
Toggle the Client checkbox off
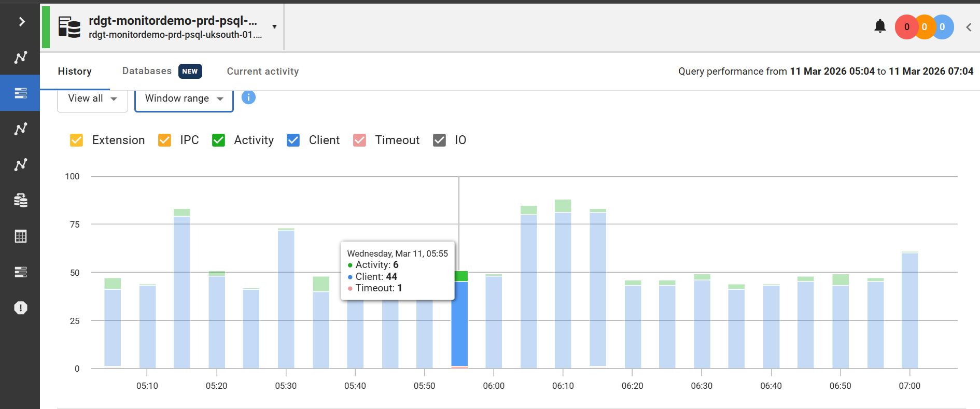(x=293, y=140)
